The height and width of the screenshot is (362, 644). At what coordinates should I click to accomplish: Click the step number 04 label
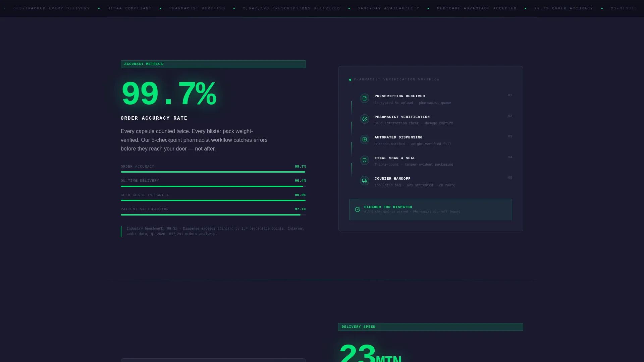tap(510, 157)
